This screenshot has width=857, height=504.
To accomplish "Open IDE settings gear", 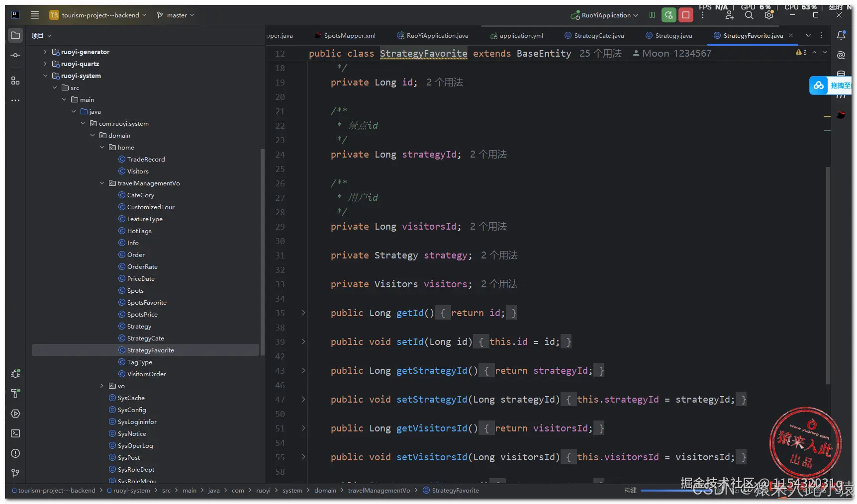I will (769, 15).
